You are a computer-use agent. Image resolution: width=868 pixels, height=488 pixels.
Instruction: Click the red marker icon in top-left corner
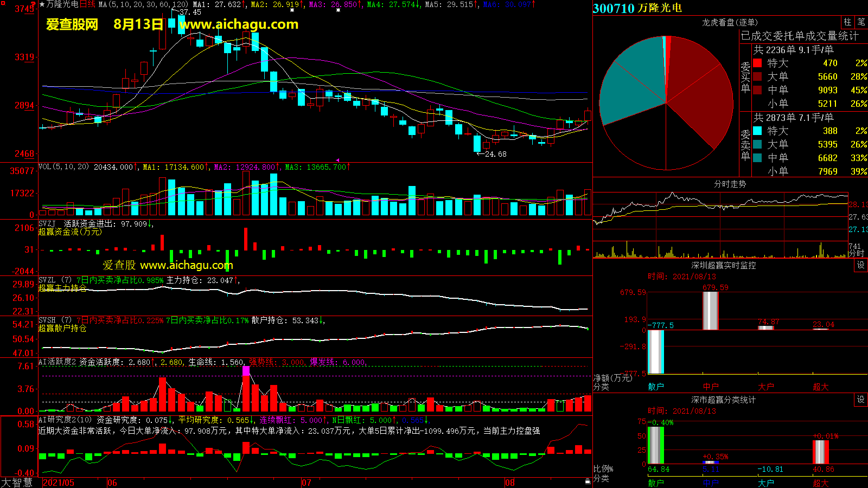coord(34,5)
